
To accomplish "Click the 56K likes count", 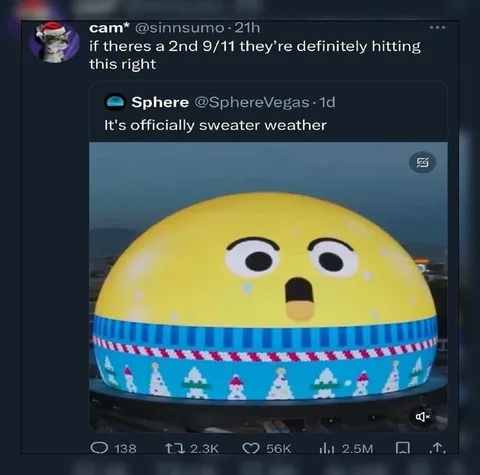I will pos(278,449).
